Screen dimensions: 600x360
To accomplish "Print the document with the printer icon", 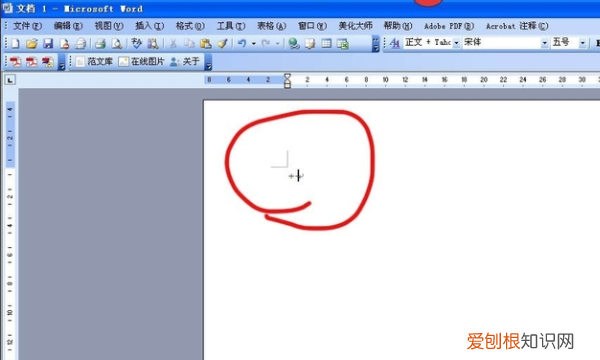I will (100, 44).
